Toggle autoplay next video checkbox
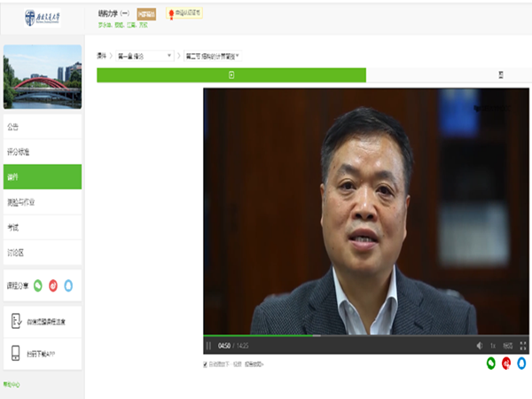Screen dimensions: 532x399 coord(207,364)
